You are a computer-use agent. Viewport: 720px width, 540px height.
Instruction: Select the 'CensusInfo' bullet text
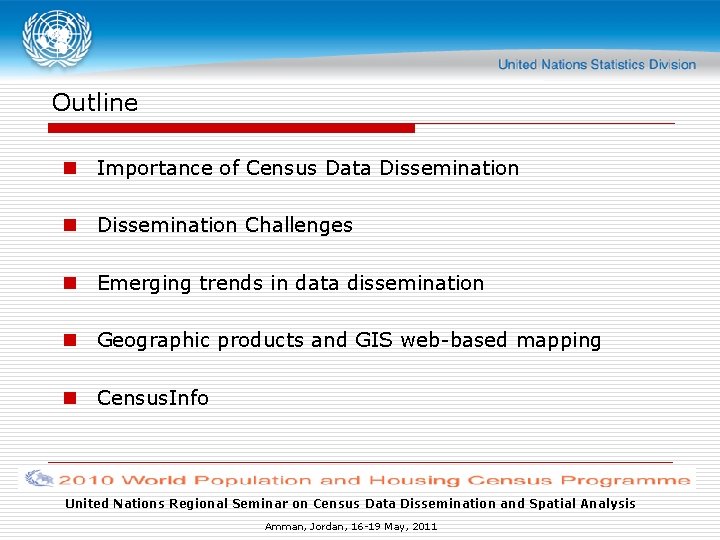[153, 398]
